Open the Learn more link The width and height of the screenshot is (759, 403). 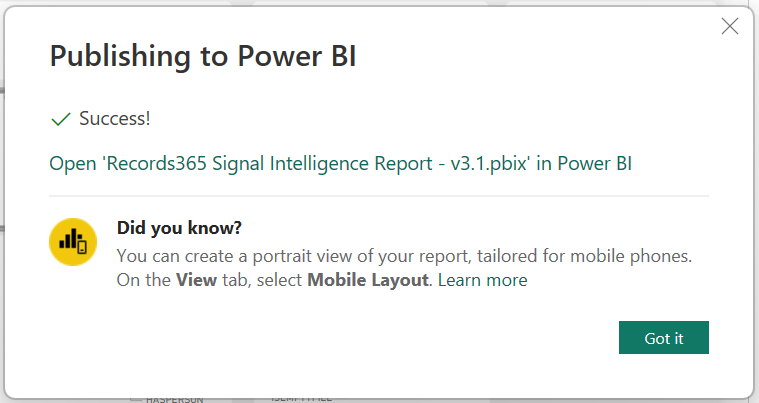pos(483,280)
